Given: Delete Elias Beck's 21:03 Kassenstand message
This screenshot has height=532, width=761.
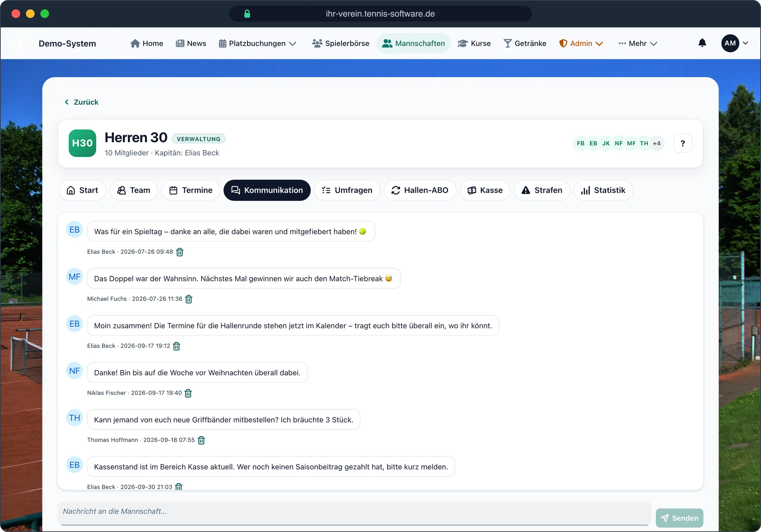Looking at the screenshot, I should pyautogui.click(x=179, y=487).
